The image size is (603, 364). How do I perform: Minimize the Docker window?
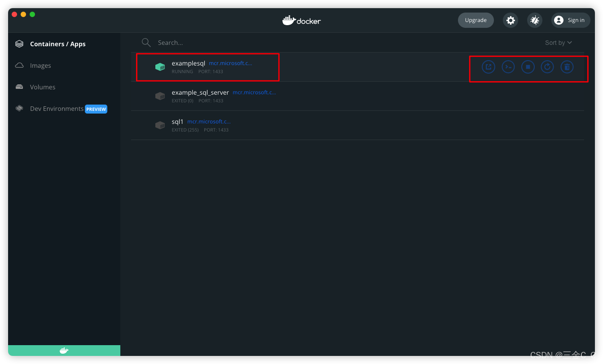(23, 14)
